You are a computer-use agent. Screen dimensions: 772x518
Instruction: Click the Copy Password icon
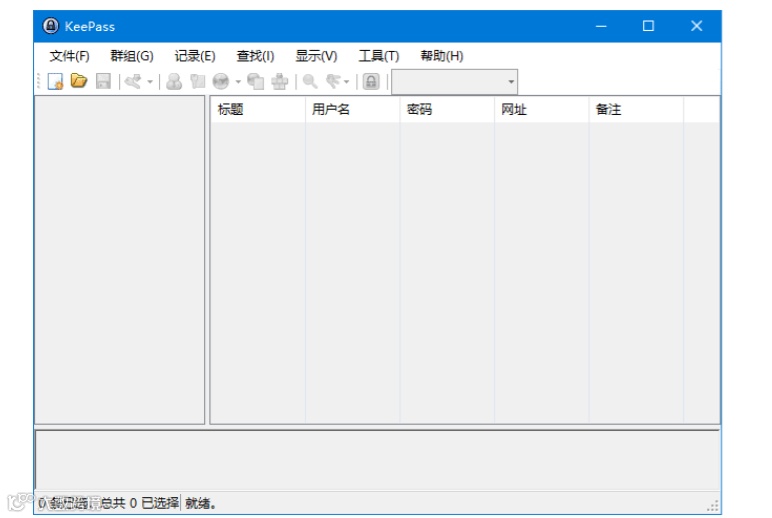(x=197, y=81)
